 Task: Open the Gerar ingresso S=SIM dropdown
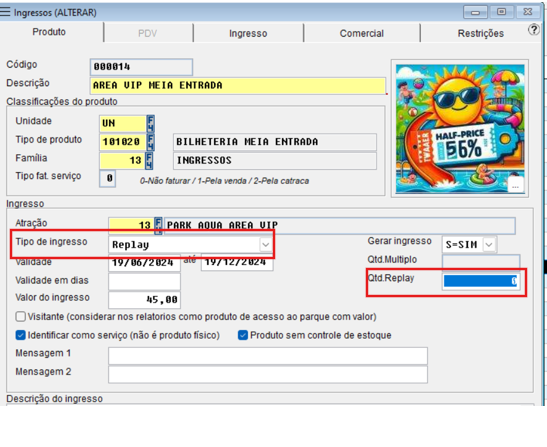489,245
